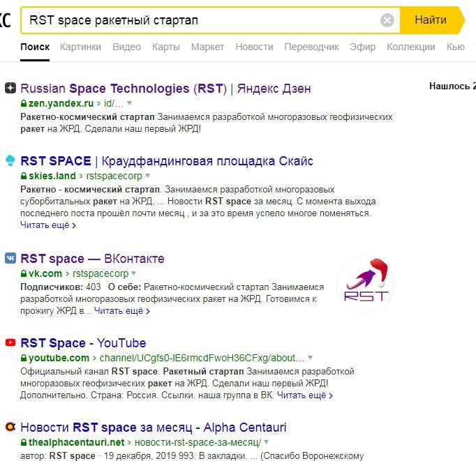Open the Переводчик tab
Viewport: 476px width, 461px height.
click(311, 47)
